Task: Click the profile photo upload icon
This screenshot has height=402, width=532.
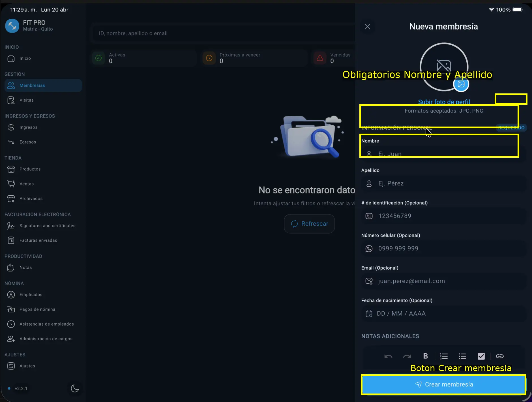Action: [x=461, y=84]
